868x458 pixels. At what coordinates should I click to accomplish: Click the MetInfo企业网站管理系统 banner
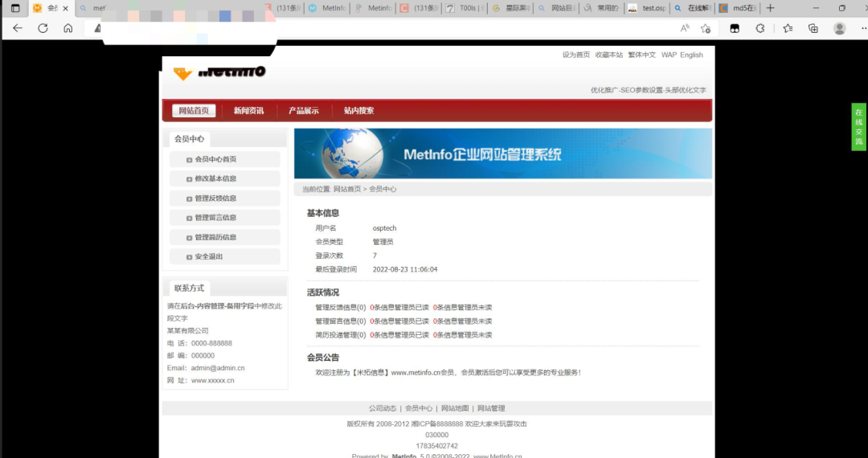pyautogui.click(x=502, y=153)
